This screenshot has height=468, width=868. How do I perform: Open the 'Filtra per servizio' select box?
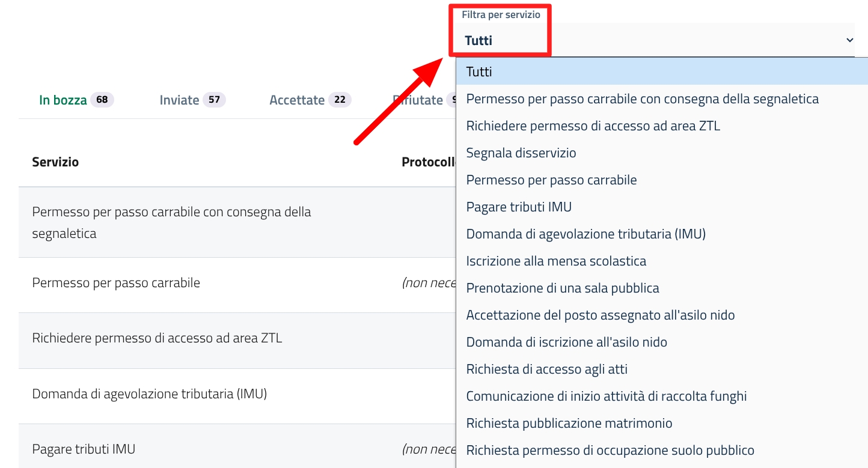point(655,40)
